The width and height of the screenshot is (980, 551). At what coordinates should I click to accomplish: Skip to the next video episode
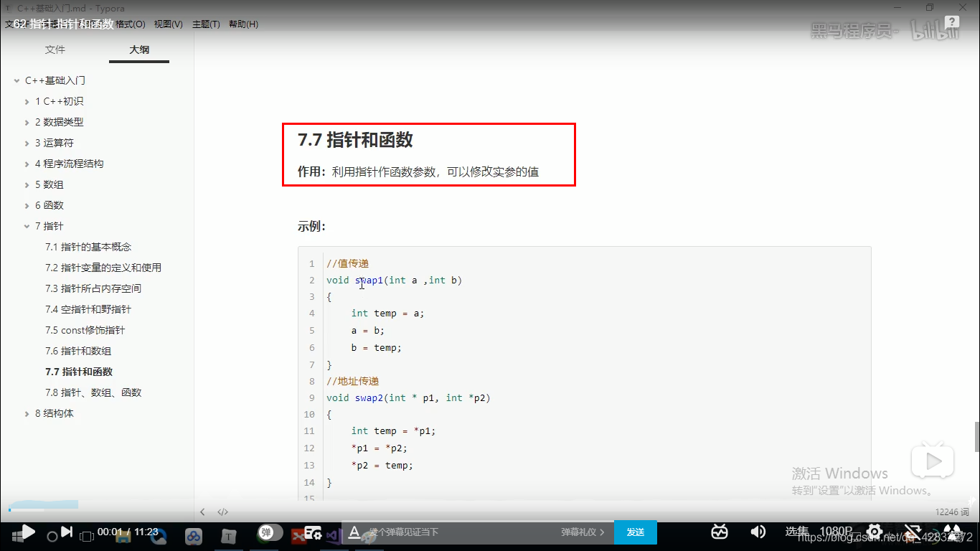pos(67,532)
